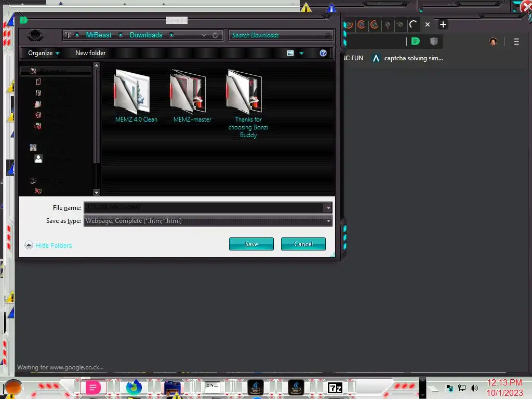Viewport: 532px width, 399px height.
Task: Open the captcha solving sim bookmark
Action: point(407,58)
